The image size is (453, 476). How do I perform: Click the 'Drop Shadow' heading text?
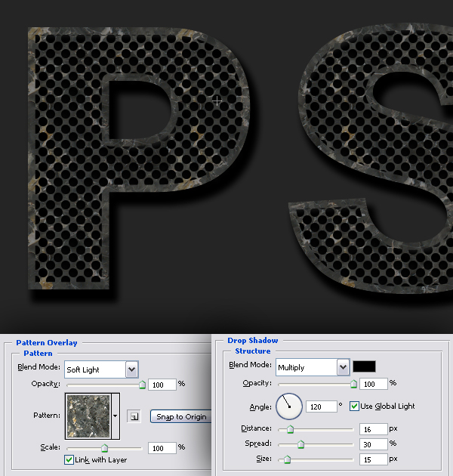pyautogui.click(x=253, y=340)
